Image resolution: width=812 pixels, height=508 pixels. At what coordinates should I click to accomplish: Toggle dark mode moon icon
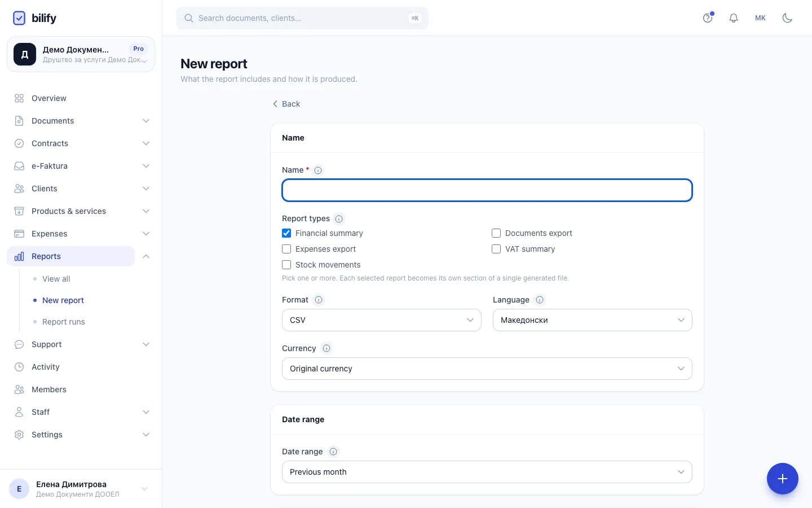tap(788, 18)
